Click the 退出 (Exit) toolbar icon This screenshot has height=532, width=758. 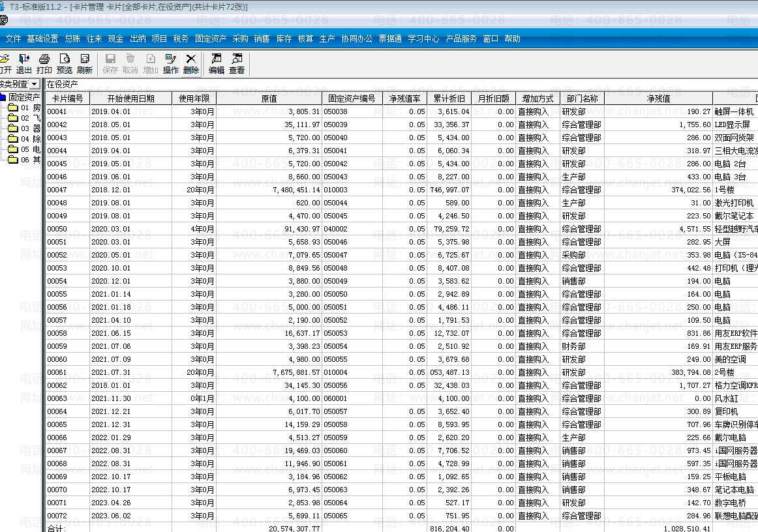pos(23,64)
